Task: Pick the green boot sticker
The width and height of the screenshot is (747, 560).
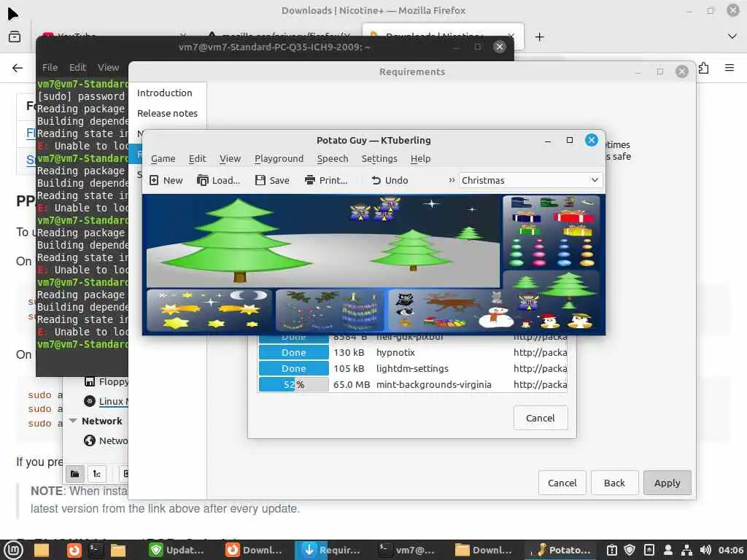Action: (549, 203)
